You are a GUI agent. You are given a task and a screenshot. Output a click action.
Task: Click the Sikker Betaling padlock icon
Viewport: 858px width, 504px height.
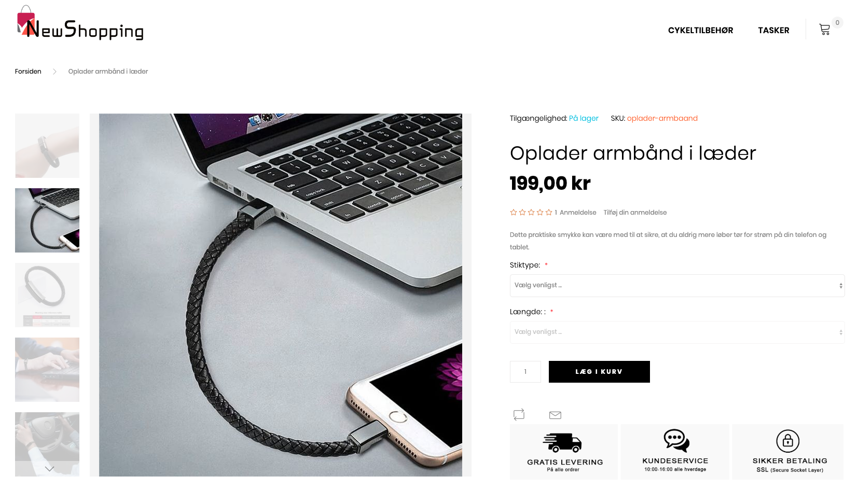pos(787,441)
